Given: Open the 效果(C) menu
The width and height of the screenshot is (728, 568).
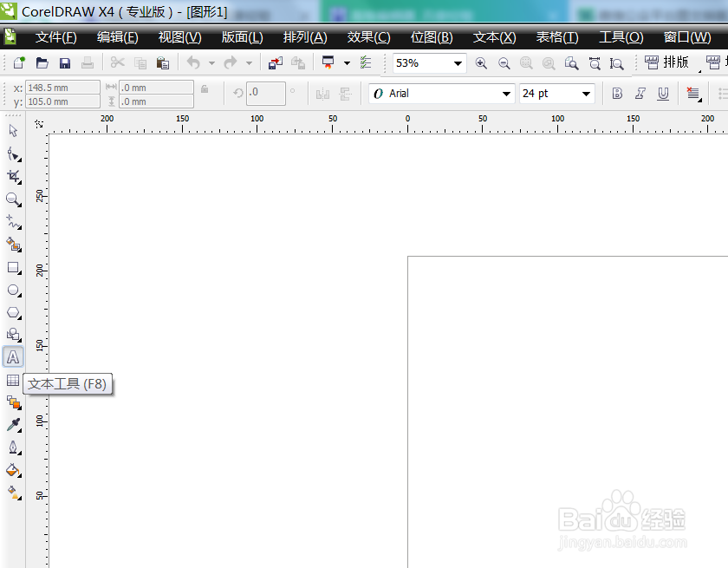Looking at the screenshot, I should click(x=368, y=37).
